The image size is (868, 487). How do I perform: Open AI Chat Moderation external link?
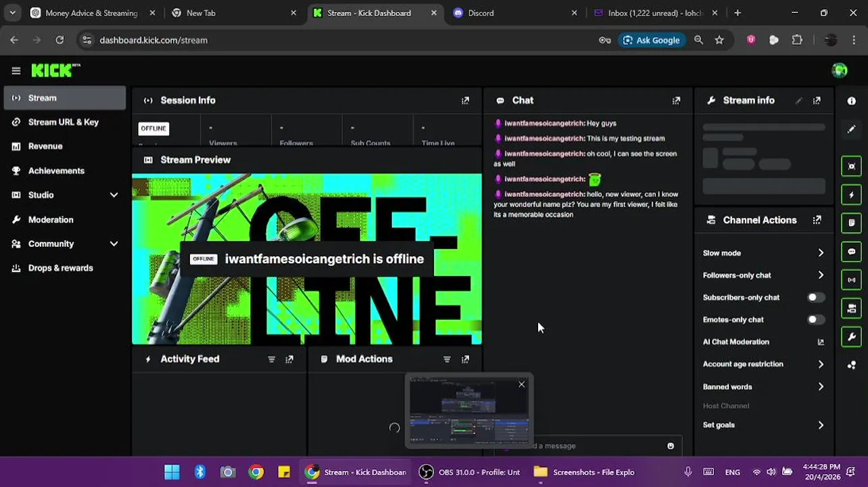coord(821,342)
